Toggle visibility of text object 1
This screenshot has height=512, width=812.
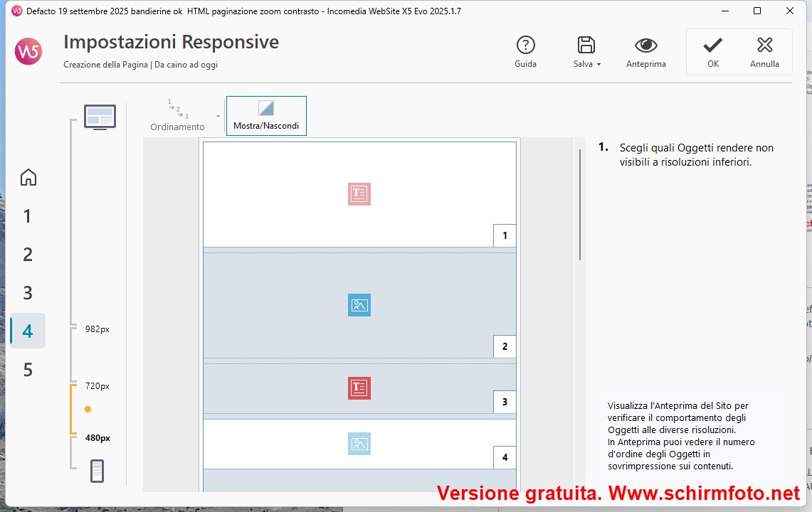[x=359, y=194]
